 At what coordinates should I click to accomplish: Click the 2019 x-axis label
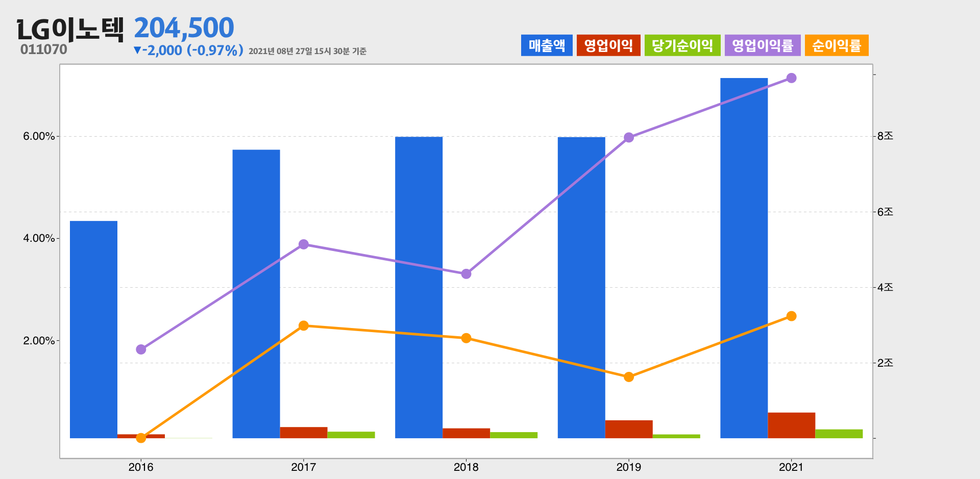[x=629, y=467]
